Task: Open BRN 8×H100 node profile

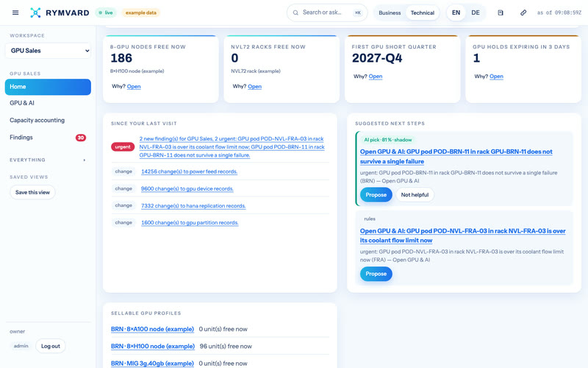Action: click(x=153, y=346)
